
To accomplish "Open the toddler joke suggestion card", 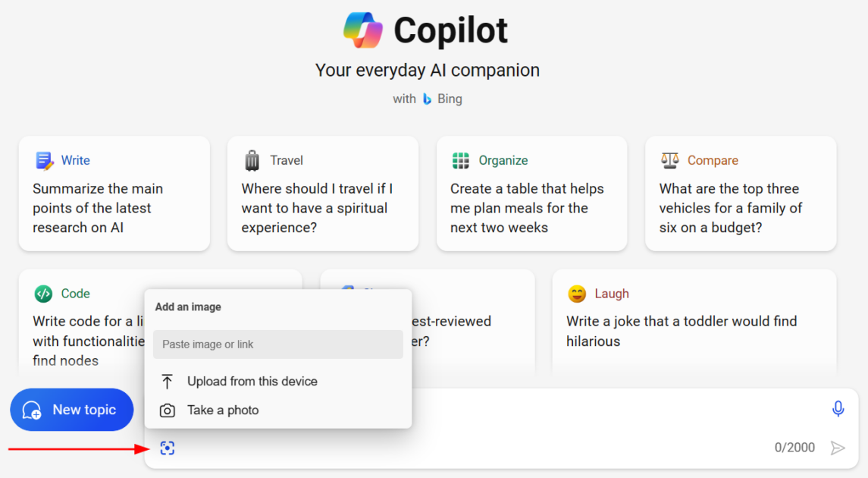I will coord(694,322).
